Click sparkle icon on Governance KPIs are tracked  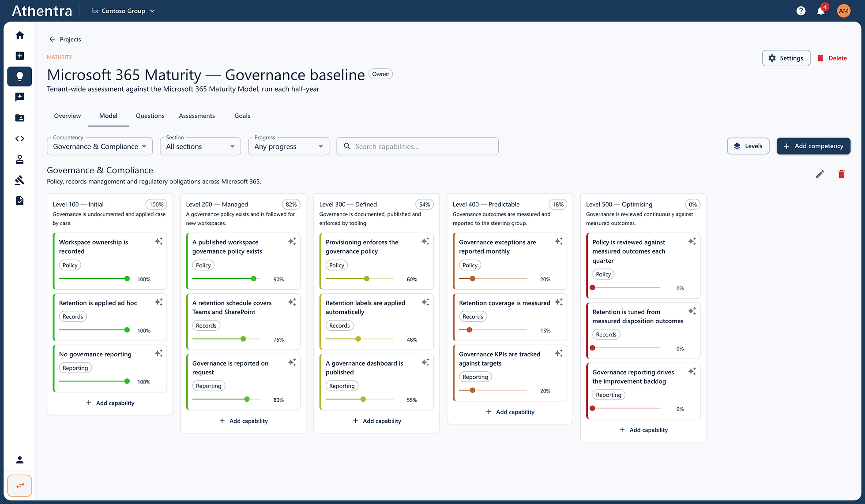pos(559,353)
